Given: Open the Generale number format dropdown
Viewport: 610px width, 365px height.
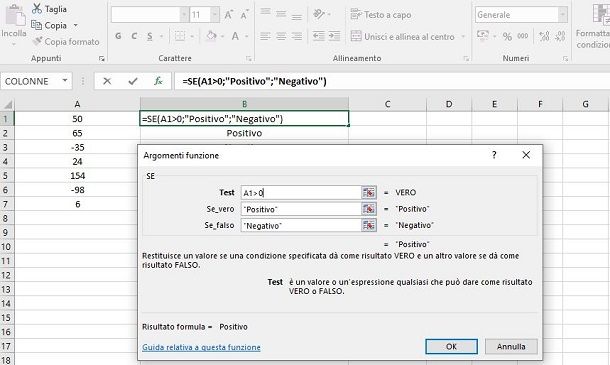Looking at the screenshot, I should pos(563,15).
